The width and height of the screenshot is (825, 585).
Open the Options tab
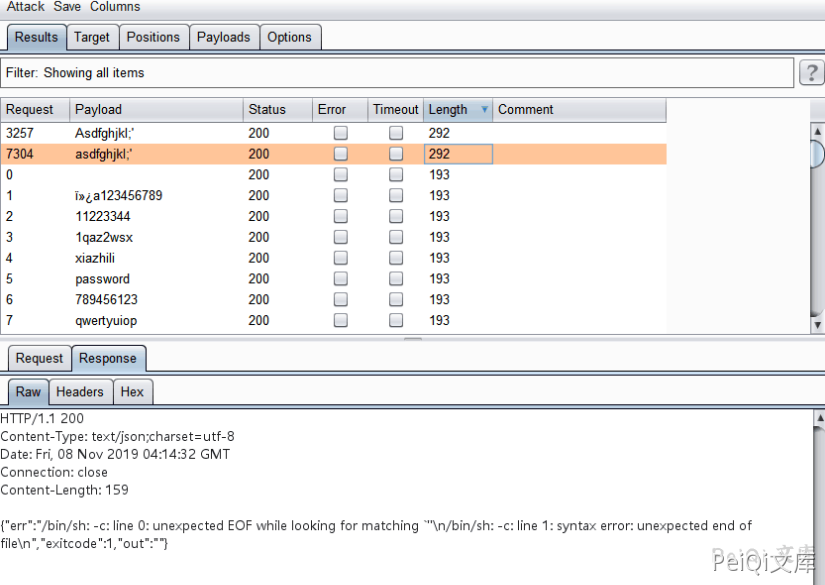(x=289, y=37)
